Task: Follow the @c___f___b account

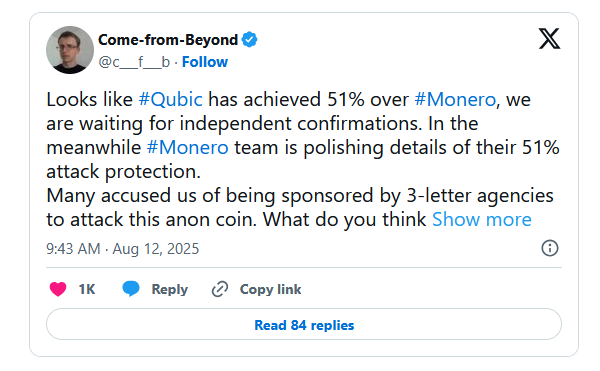Action: click(205, 62)
